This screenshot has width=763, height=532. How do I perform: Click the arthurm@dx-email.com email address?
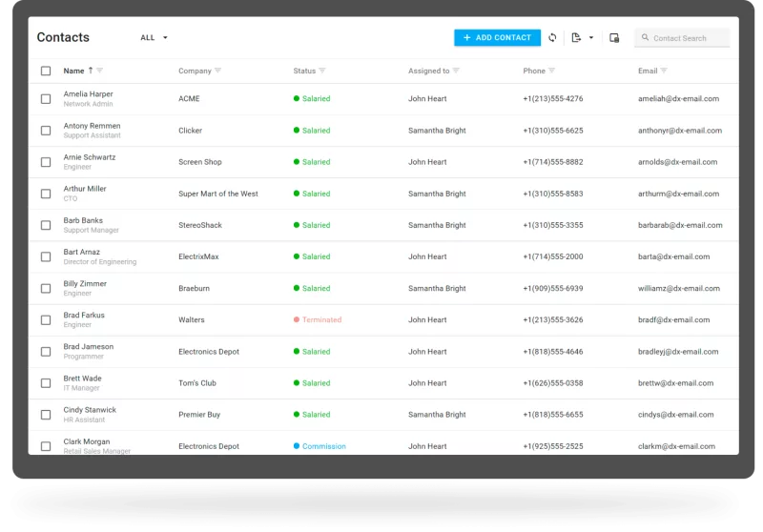(x=679, y=194)
